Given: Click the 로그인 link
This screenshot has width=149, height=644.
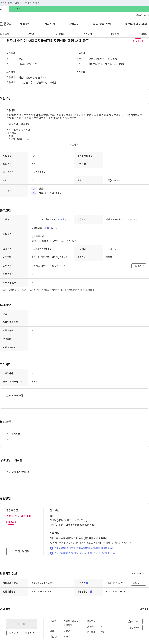Looking at the screenshot, I should [x=139, y=15].
